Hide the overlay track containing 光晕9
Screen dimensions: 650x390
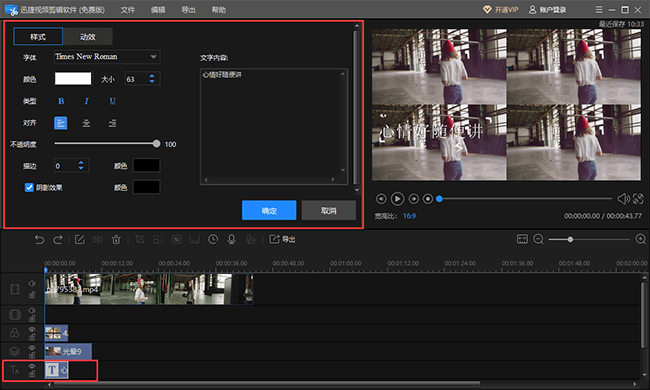tap(32, 348)
